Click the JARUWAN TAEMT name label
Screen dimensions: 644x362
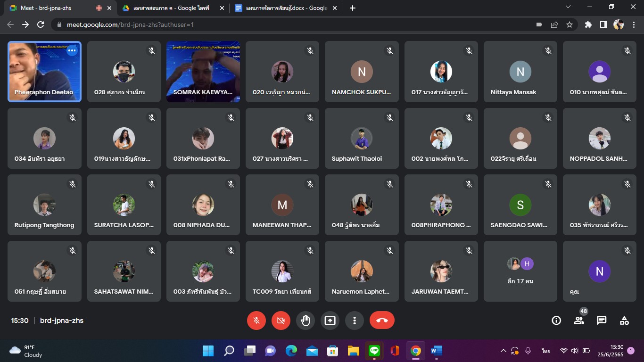click(440, 292)
